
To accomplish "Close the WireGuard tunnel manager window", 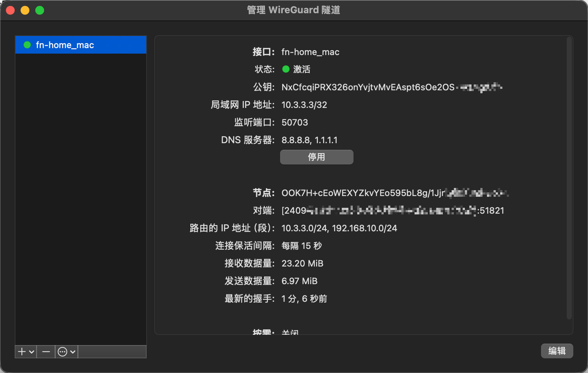I will click(x=10, y=10).
